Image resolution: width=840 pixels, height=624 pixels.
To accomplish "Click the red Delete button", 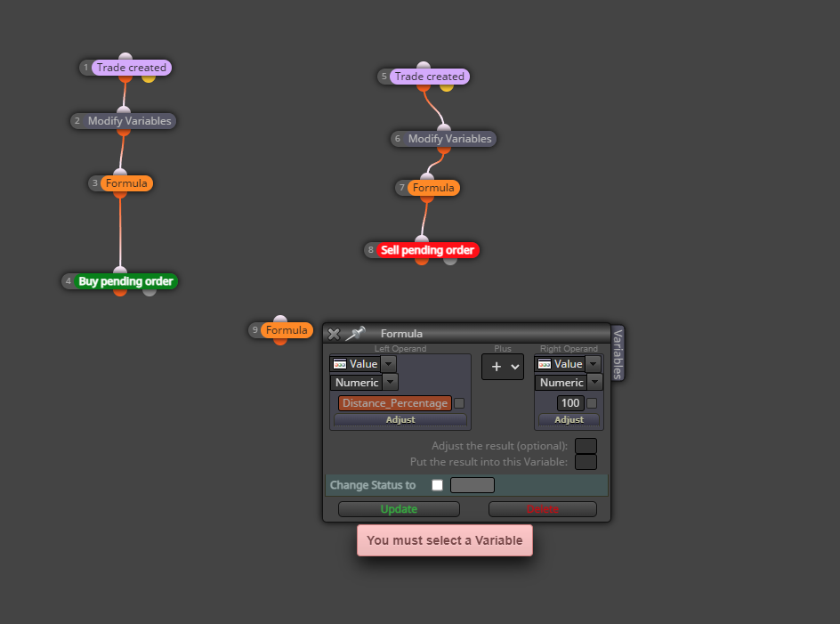I will [x=543, y=509].
